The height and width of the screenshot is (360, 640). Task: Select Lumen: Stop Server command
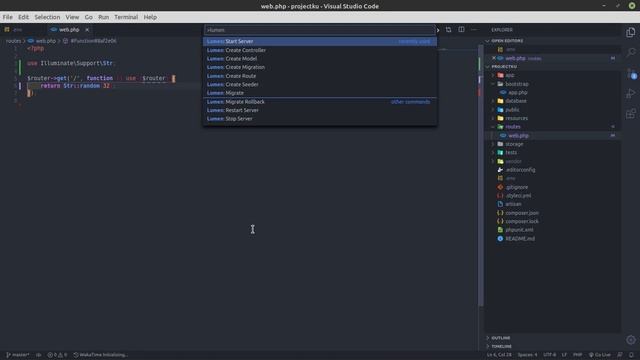[x=320, y=119]
